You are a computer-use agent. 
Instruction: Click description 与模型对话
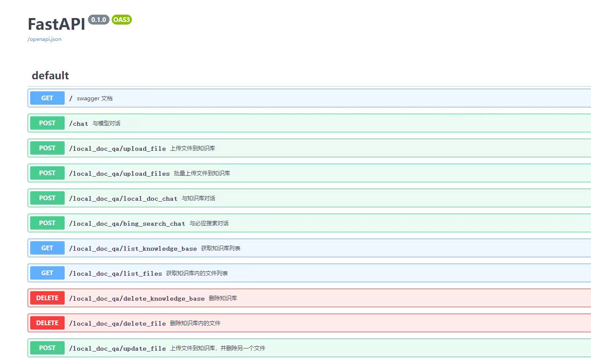106,123
